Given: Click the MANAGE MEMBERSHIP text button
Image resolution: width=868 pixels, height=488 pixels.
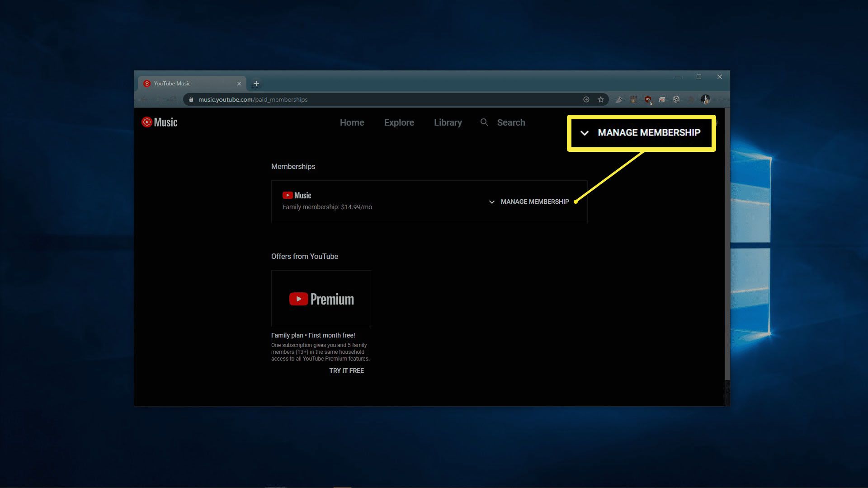Looking at the screenshot, I should (x=535, y=202).
